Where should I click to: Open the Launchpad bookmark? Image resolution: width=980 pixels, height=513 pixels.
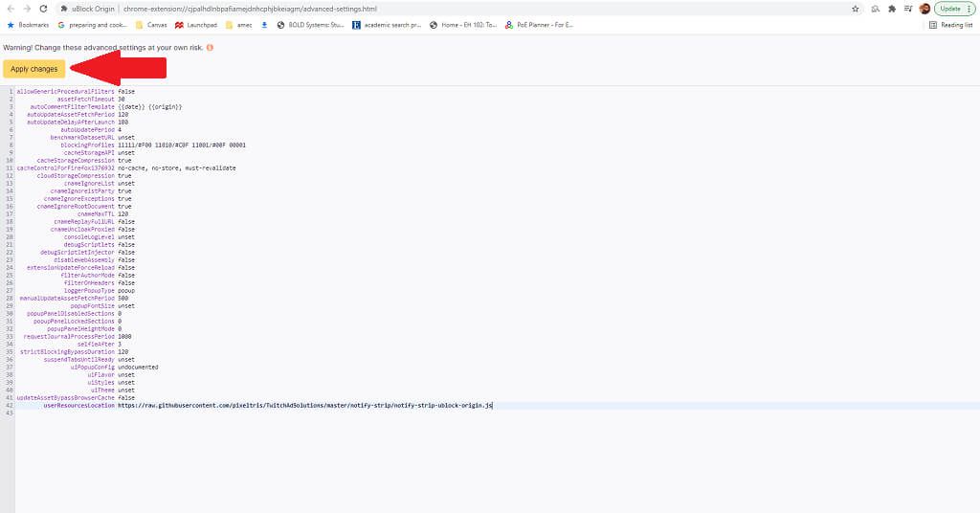click(196, 25)
